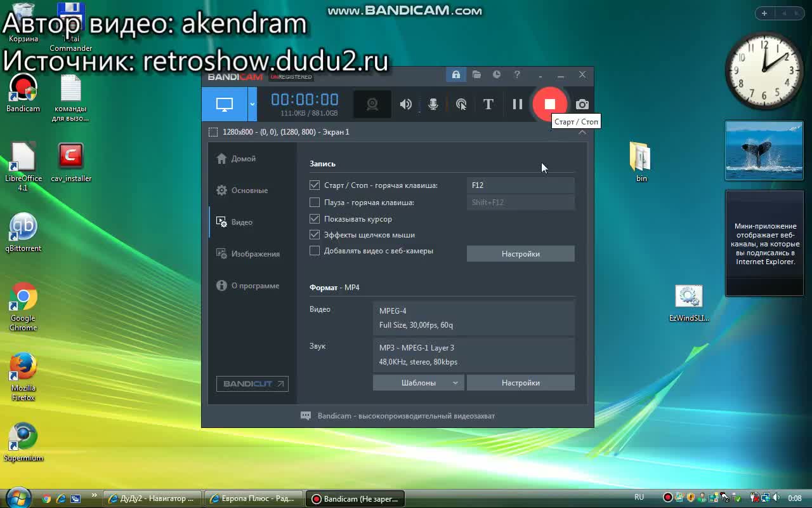Image resolution: width=812 pixels, height=508 pixels.
Task: Launch Internet Explorer from quick launch
Action: (61, 498)
